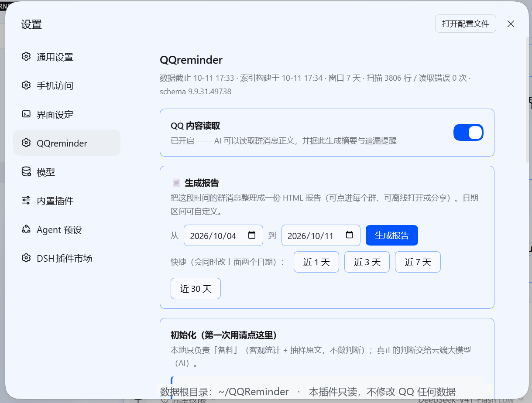Go to the 模型 settings page
Image resolution: width=532 pixels, height=403 pixels.
(67, 172)
